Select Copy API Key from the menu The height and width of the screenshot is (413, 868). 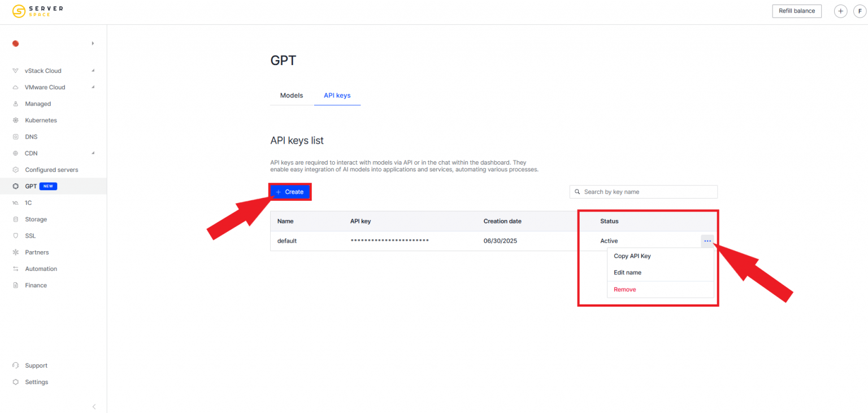pos(632,256)
